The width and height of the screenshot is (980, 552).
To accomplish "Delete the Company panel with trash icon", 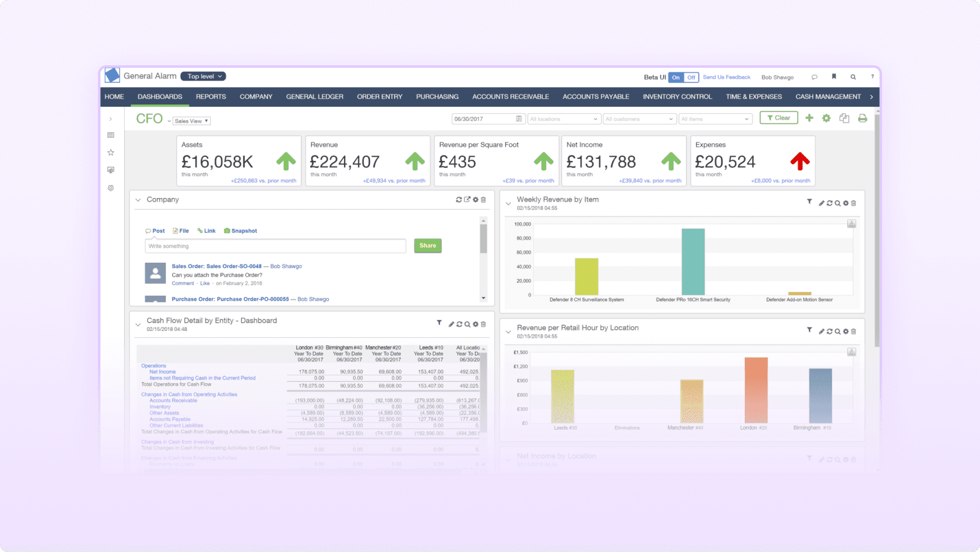I will click(483, 200).
